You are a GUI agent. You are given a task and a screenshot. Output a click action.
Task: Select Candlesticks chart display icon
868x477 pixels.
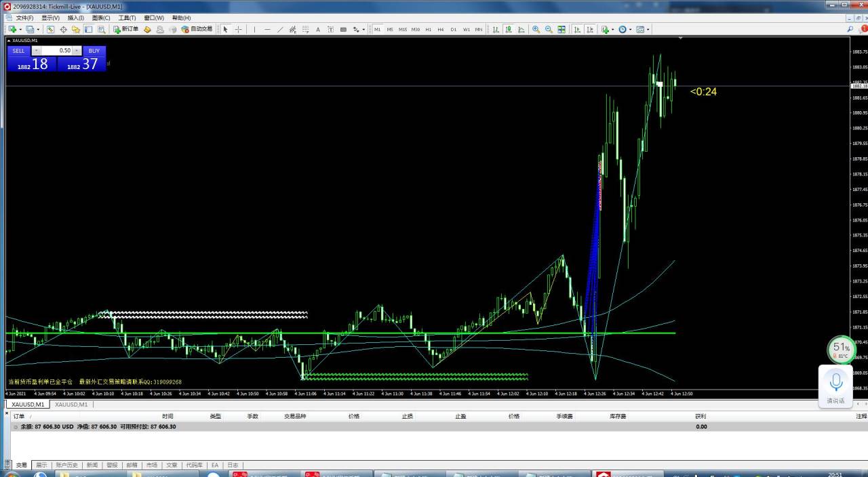pyautogui.click(x=509, y=29)
